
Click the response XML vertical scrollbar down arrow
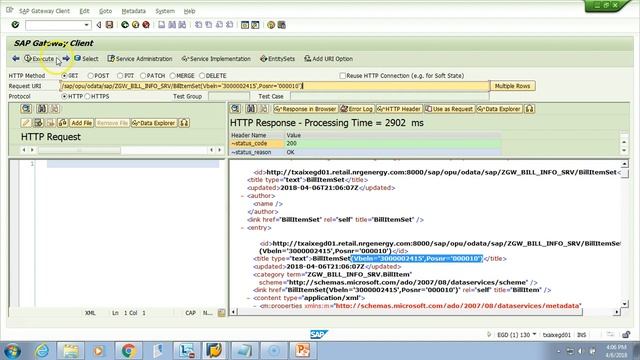tap(624, 304)
